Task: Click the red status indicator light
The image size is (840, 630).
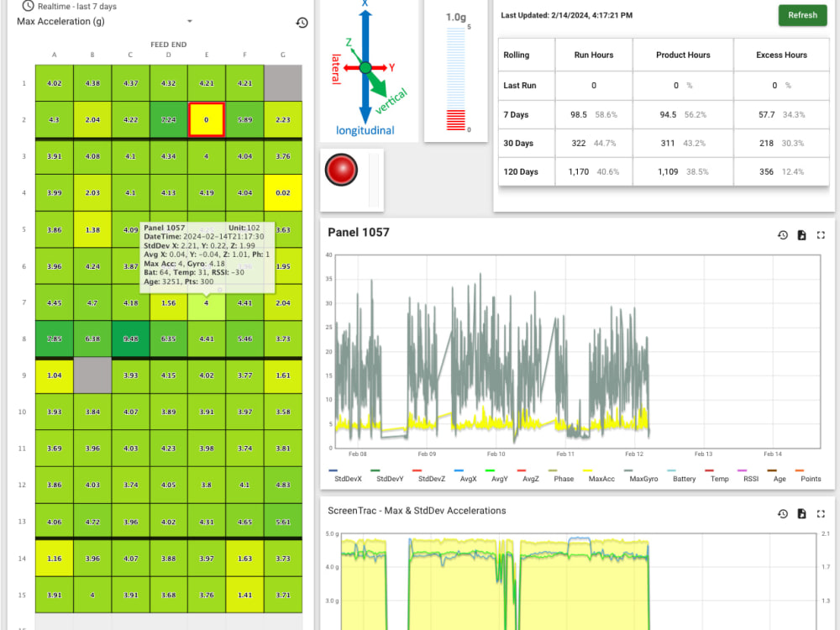Action: coord(341,170)
